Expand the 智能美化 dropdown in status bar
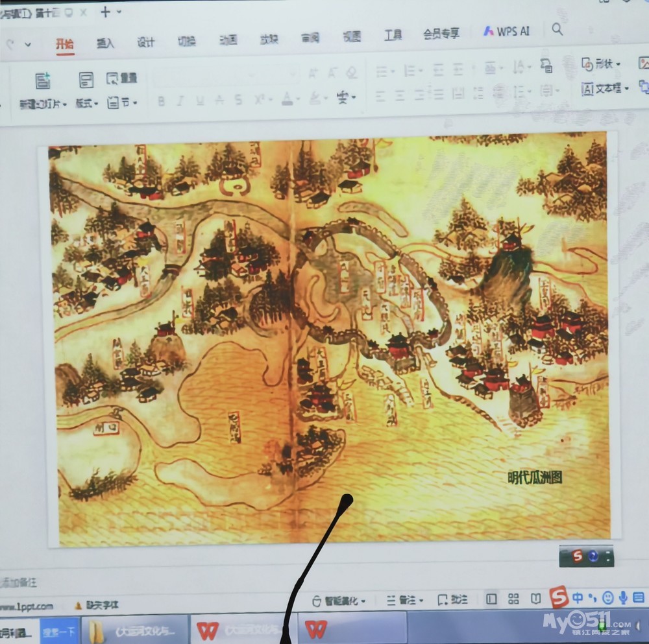649x644 pixels. tap(363, 601)
